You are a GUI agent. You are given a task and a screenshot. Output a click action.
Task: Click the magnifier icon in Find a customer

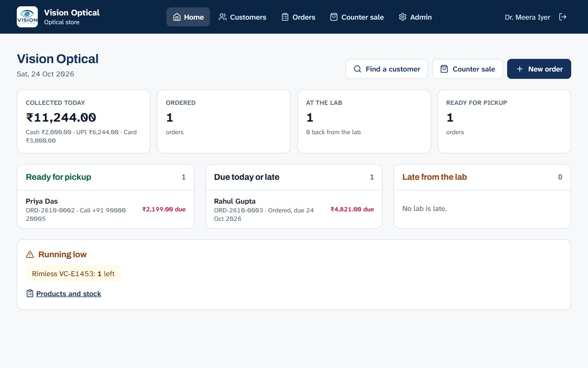pyautogui.click(x=357, y=69)
